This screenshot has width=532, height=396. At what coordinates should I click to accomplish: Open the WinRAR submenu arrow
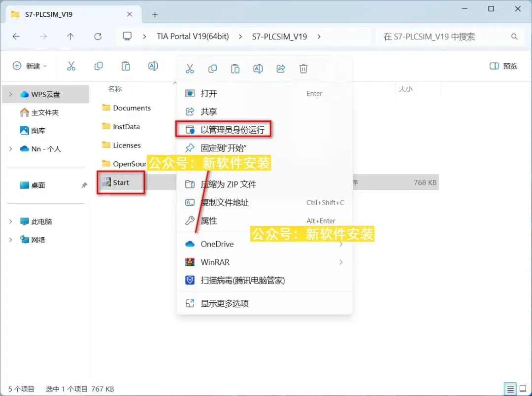341,262
